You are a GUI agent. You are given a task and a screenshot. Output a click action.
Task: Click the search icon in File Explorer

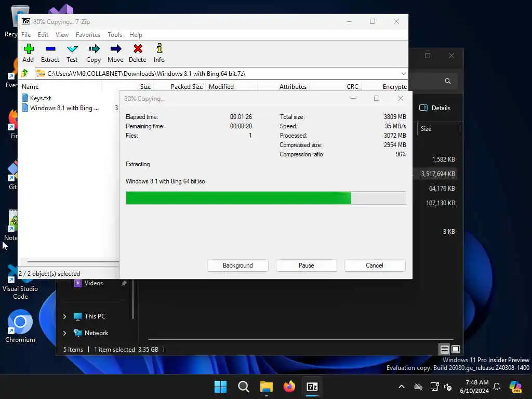tap(448, 81)
